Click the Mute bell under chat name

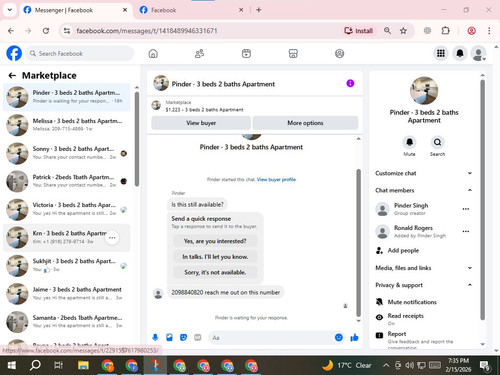409,142
